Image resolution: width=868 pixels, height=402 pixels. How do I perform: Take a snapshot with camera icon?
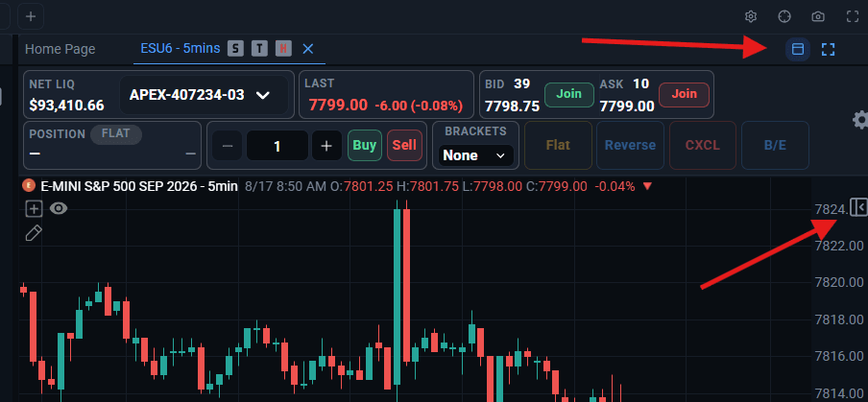pos(818,16)
